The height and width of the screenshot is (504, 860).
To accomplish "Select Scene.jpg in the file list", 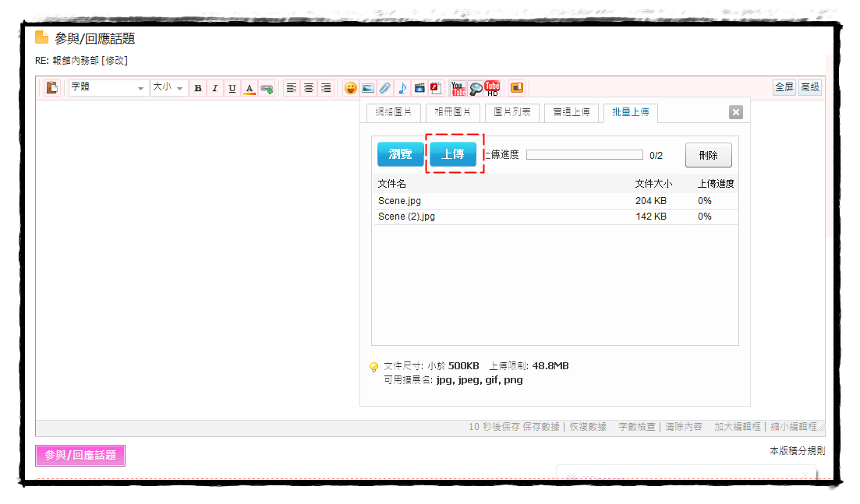I will 400,201.
